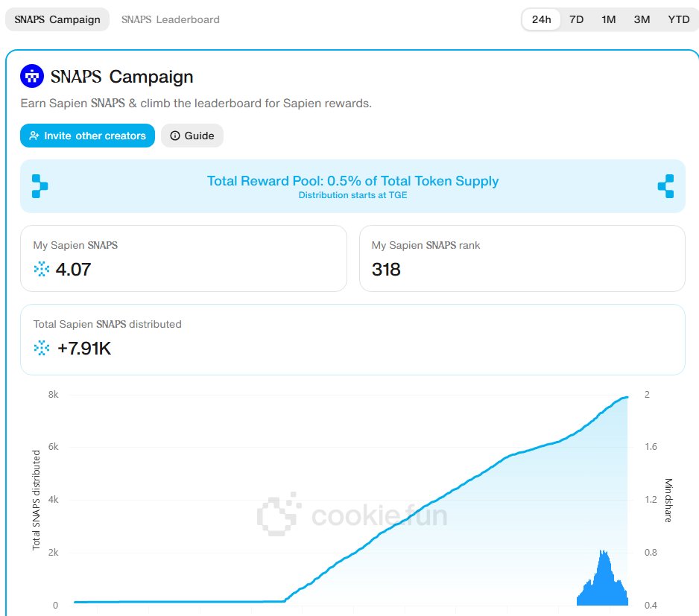This screenshot has height=616, width=699.
Task: Select the YTD time range
Action: [x=678, y=19]
